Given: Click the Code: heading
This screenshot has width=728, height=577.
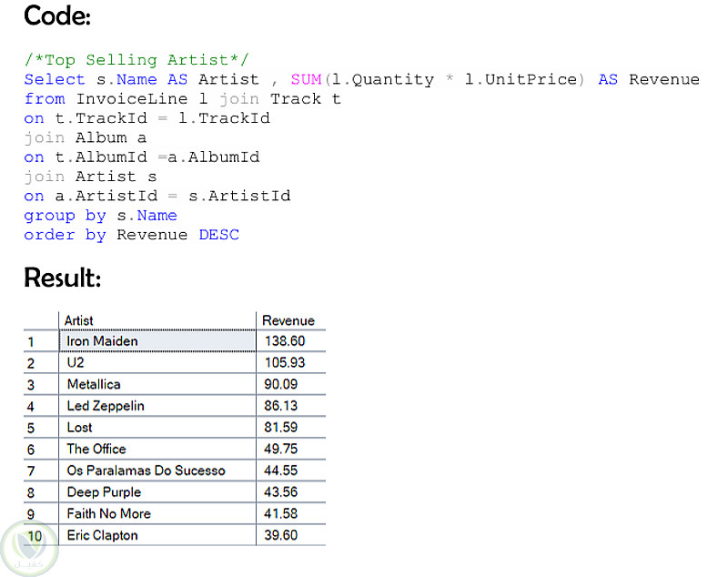Looking at the screenshot, I should (57, 16).
